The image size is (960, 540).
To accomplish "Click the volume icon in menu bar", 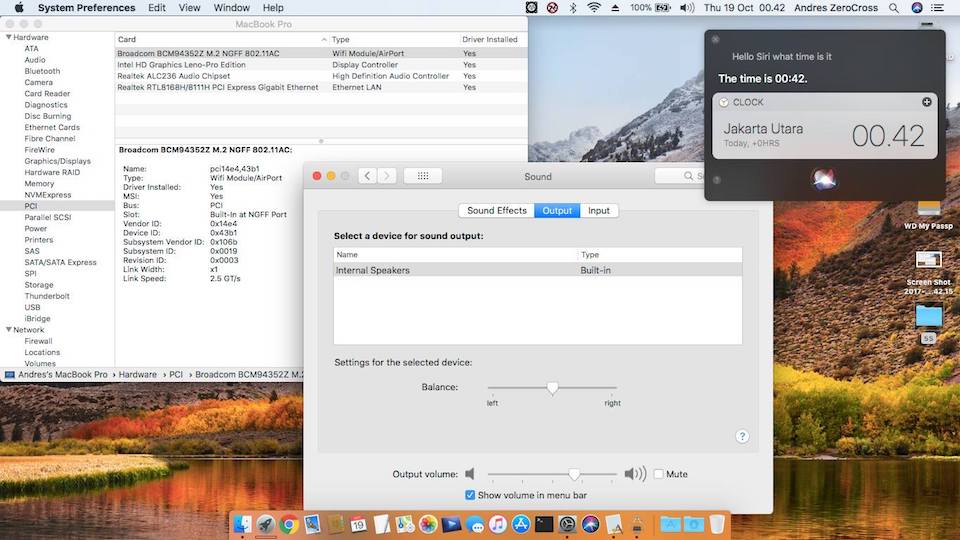I will point(687,8).
